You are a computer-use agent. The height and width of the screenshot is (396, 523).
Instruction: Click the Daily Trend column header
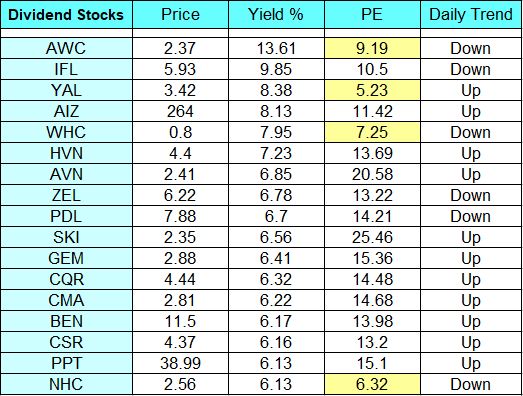pos(471,15)
